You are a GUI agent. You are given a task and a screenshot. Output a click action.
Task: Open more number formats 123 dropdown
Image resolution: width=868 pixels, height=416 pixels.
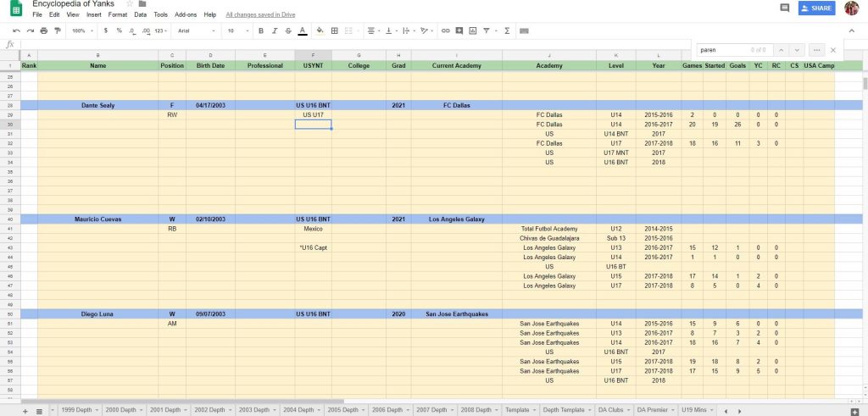click(x=161, y=31)
